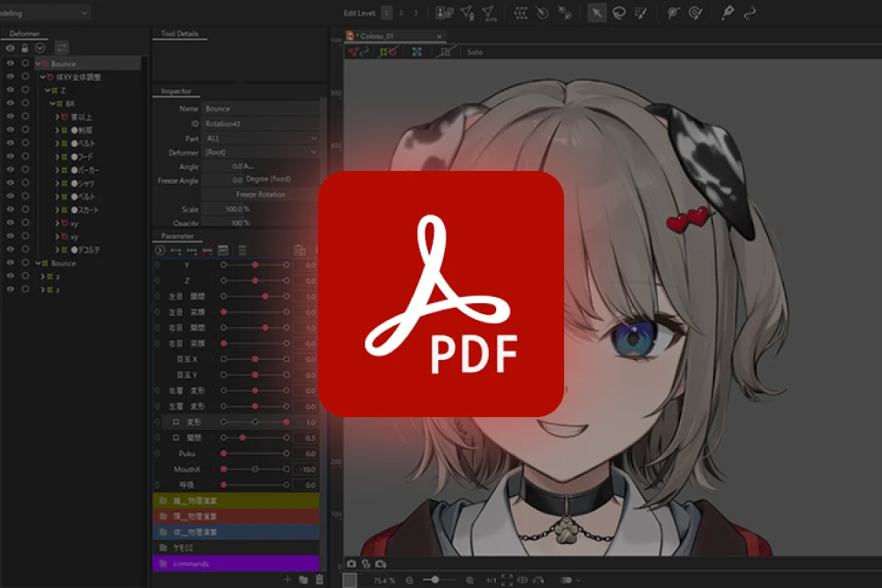The image size is (882, 588).
Task: Create a warp deformer
Action: [x=521, y=13]
